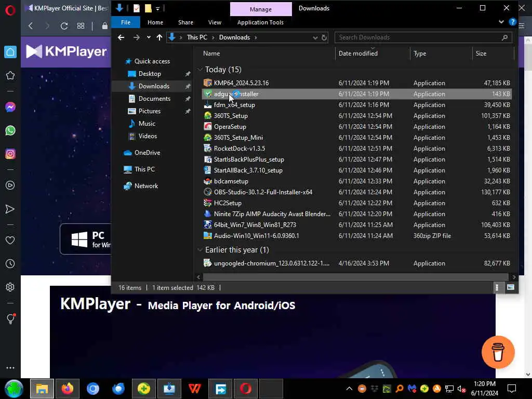The height and width of the screenshot is (399, 532).
Task: Open the recent locations dropdown arrow
Action: pyautogui.click(x=148, y=37)
